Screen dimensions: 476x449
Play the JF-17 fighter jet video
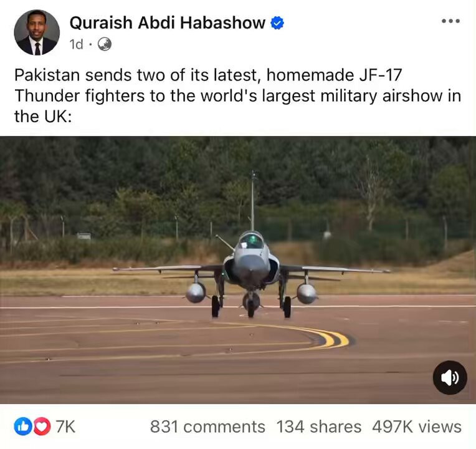tap(238, 270)
